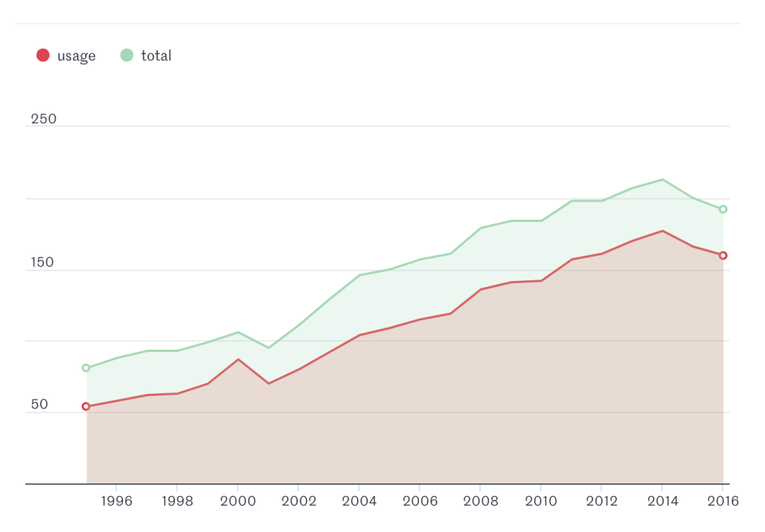Click the 2010 x-axis label
The image size is (765, 532).
coord(541,501)
